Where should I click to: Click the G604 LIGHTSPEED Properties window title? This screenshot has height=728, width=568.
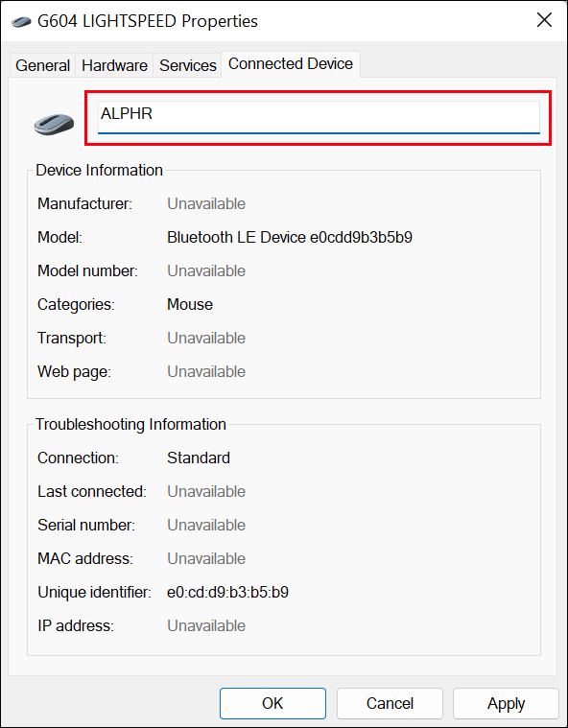coord(148,21)
